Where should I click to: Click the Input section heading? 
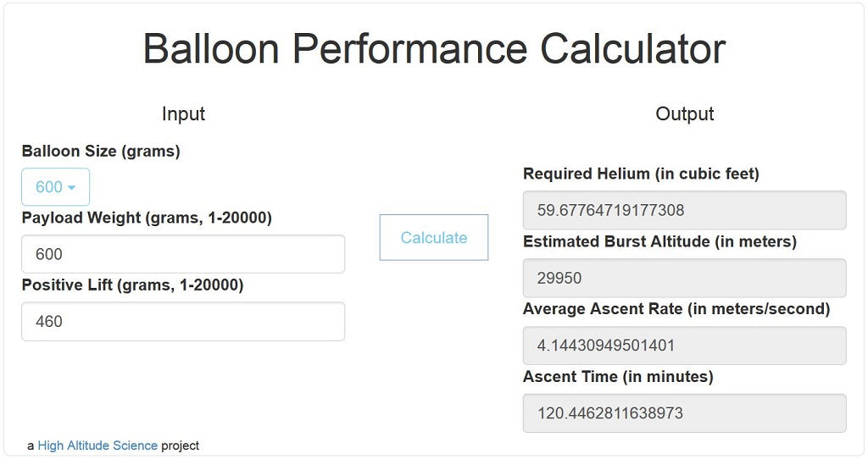[183, 113]
